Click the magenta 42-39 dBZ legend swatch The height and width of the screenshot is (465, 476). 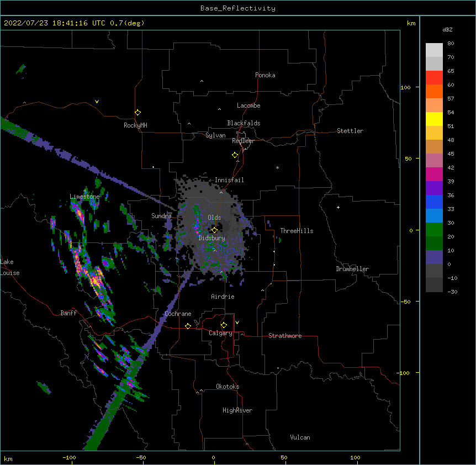(434, 174)
